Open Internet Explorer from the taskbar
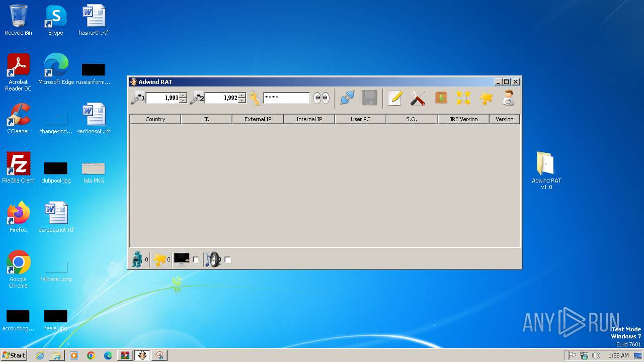644x362 pixels. pyautogui.click(x=40, y=355)
